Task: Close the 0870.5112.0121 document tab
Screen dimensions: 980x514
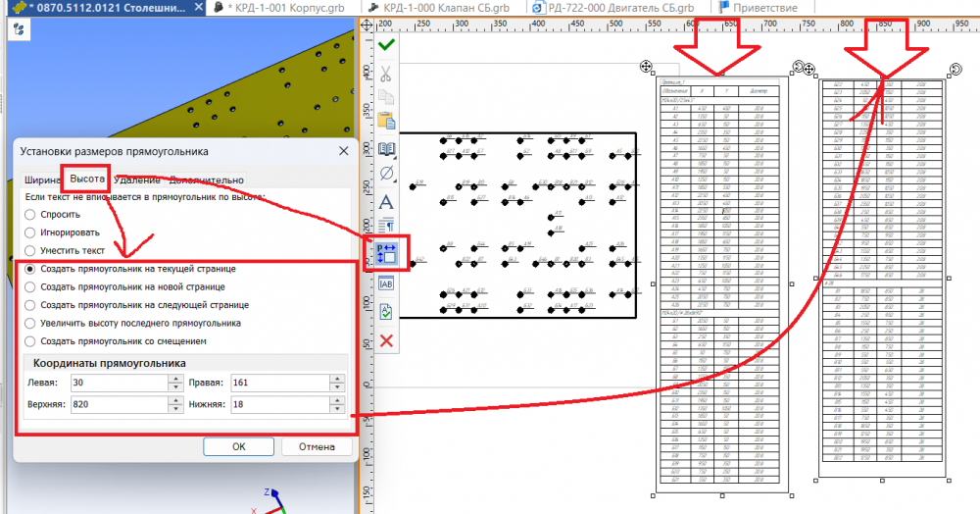Action: click(198, 8)
